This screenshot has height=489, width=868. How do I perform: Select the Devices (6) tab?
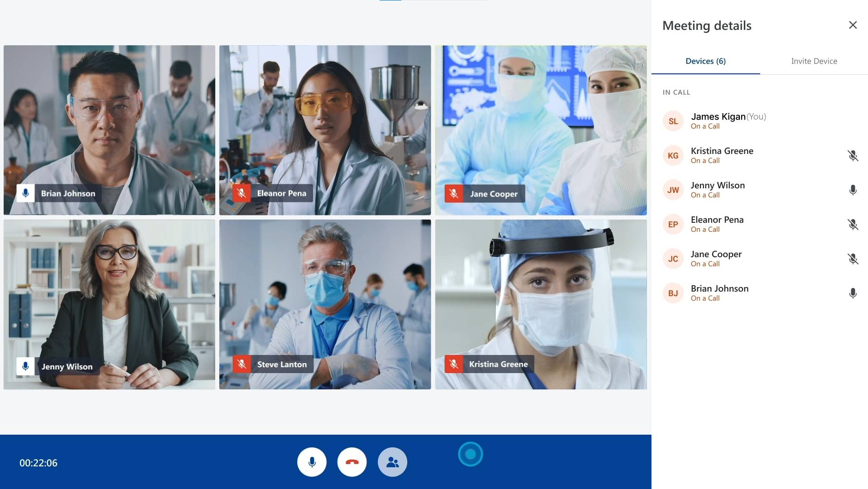click(x=705, y=61)
